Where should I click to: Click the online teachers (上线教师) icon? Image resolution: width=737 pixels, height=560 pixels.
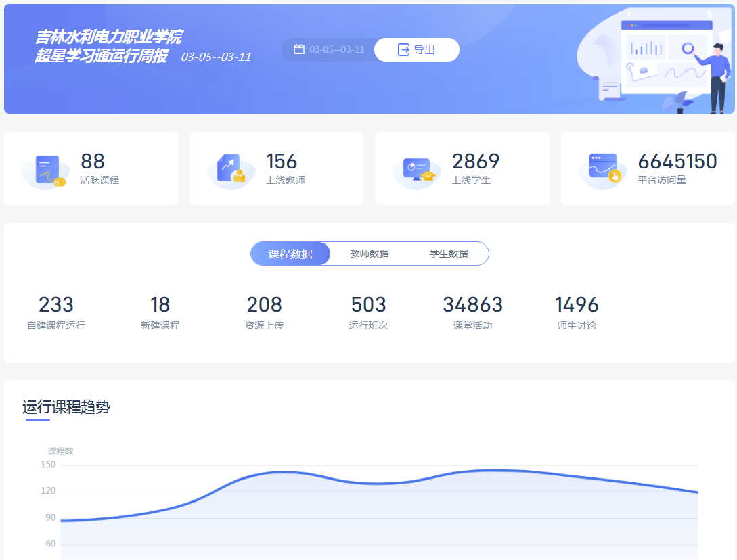point(231,169)
